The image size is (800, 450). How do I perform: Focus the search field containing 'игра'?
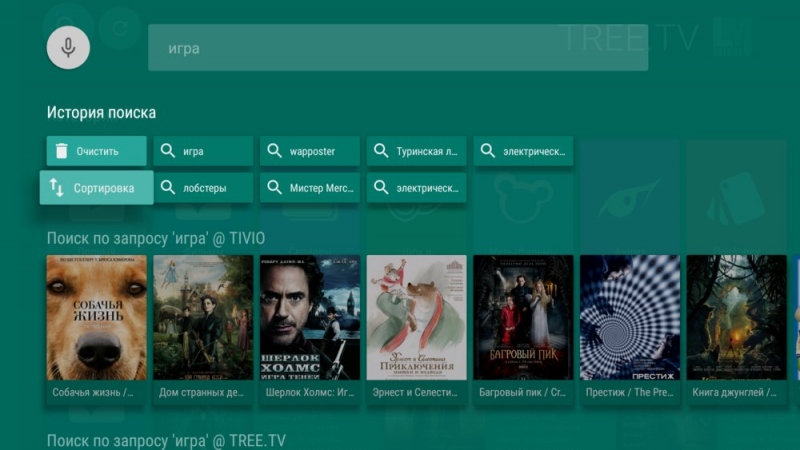coord(398,47)
